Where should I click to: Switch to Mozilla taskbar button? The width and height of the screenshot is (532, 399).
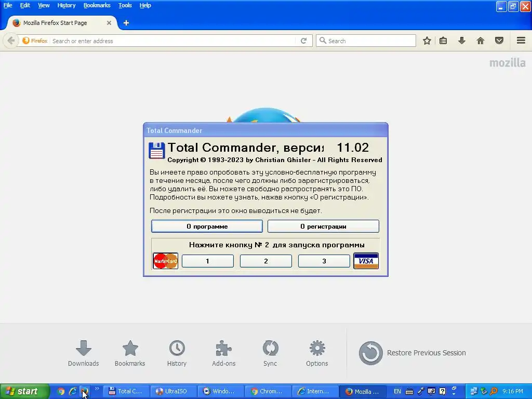(362, 391)
